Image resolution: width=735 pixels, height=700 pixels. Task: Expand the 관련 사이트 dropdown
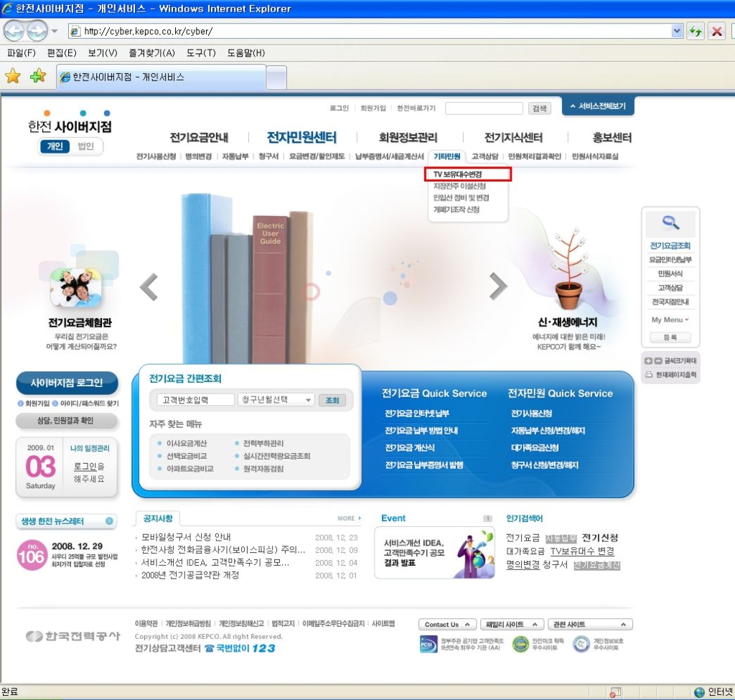[590, 625]
